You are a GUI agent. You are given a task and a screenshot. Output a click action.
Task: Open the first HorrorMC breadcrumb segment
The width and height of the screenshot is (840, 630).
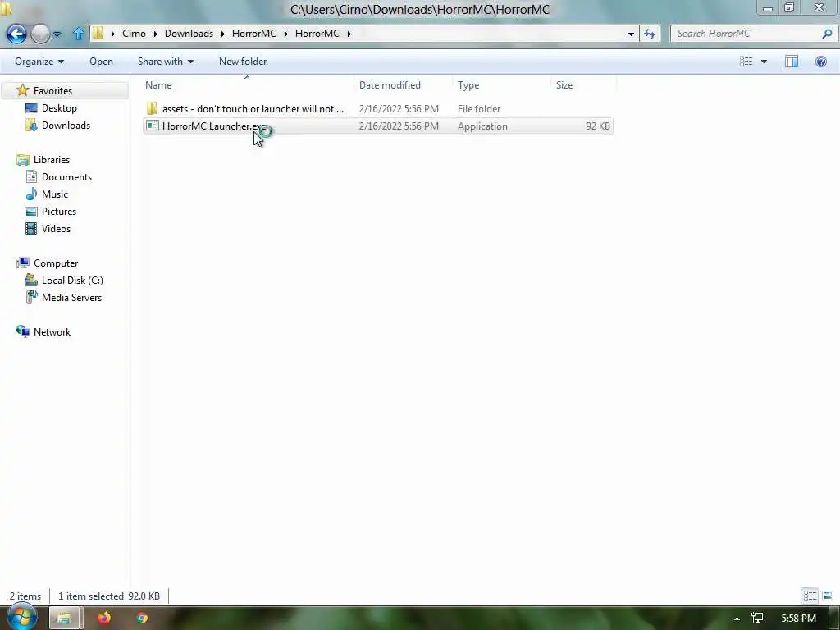[254, 33]
